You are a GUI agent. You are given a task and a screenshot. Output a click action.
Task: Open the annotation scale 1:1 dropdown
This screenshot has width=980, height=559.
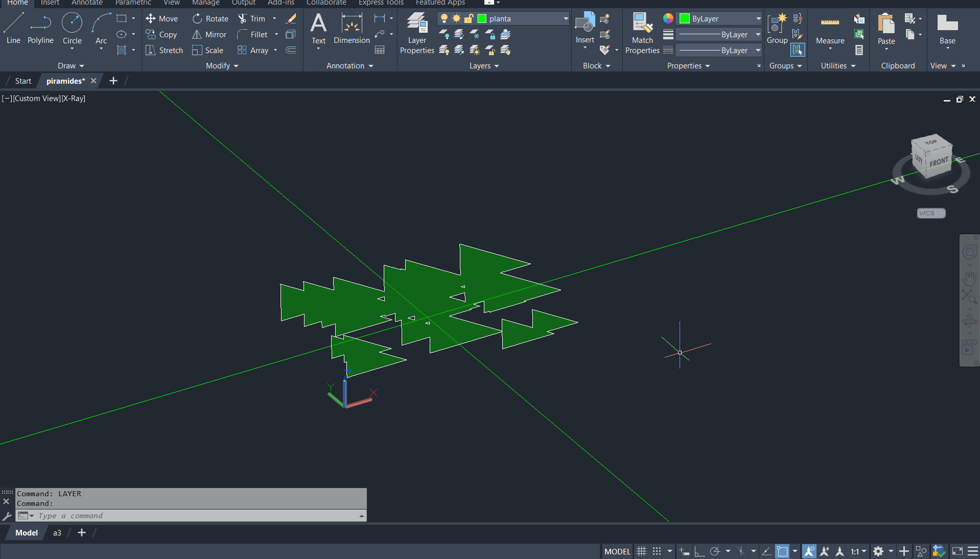(858, 551)
